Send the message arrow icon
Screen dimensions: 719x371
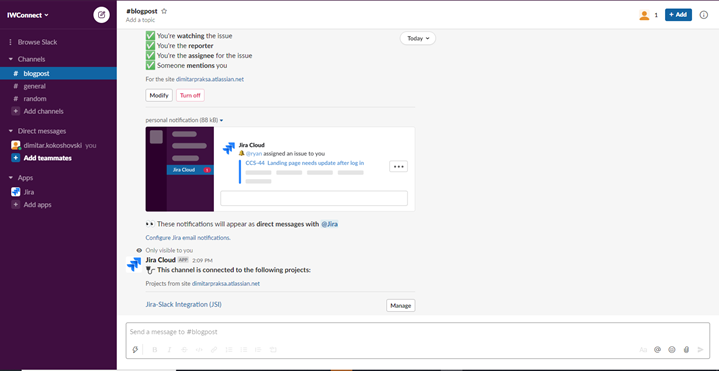(x=700, y=349)
